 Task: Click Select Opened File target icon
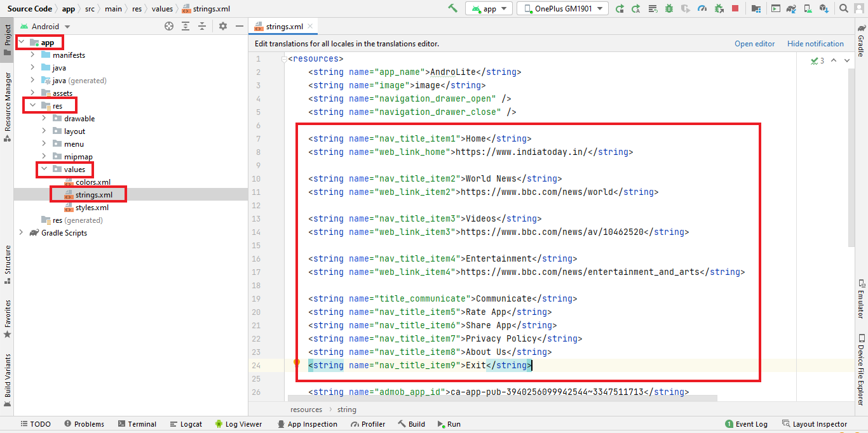(169, 26)
